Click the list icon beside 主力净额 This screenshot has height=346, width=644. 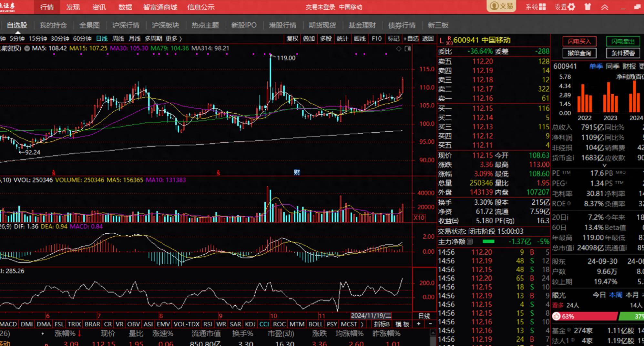point(470,241)
